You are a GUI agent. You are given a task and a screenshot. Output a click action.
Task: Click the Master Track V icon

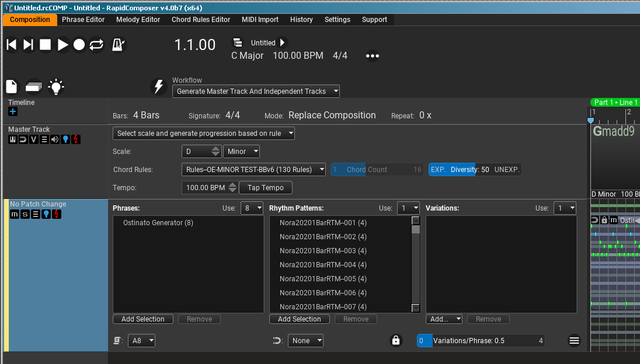click(x=33, y=140)
